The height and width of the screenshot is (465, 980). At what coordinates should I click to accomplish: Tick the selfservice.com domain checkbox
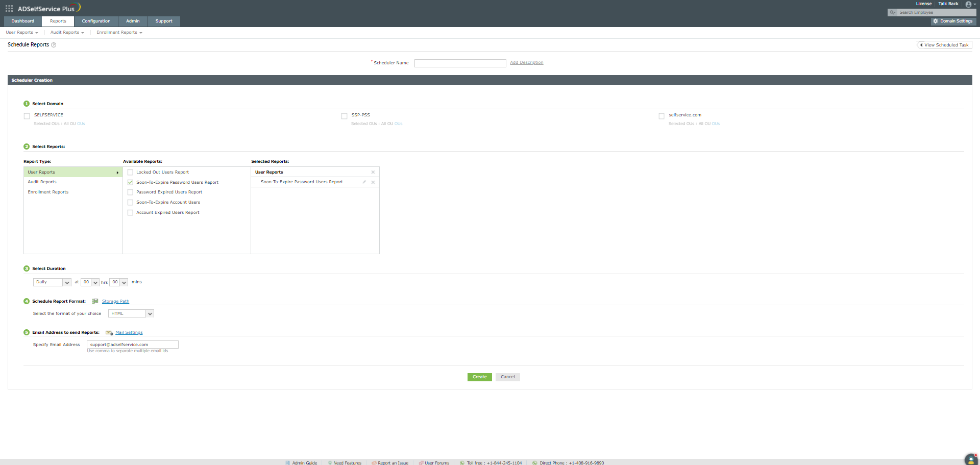(x=661, y=116)
